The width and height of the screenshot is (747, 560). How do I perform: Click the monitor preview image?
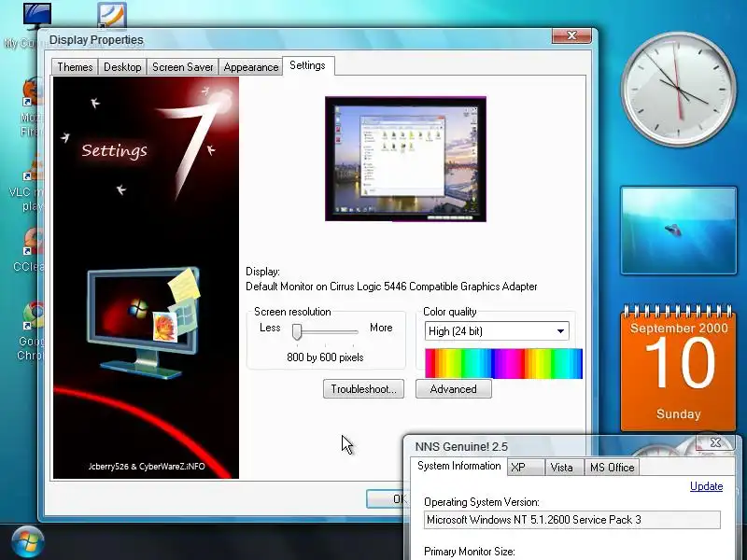(405, 159)
